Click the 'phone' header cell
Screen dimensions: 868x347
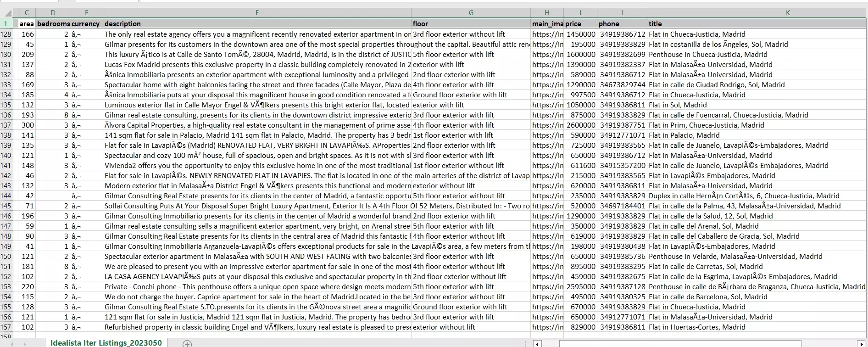pyautogui.click(x=622, y=23)
